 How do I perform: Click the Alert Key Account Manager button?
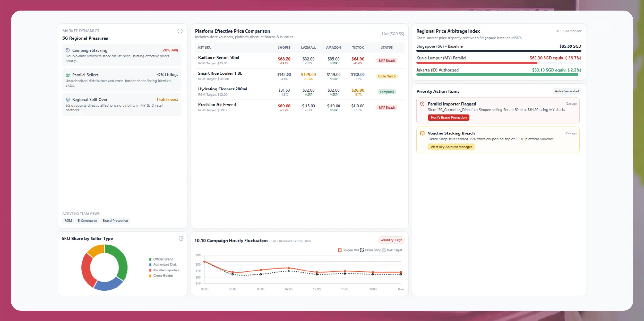451,147
